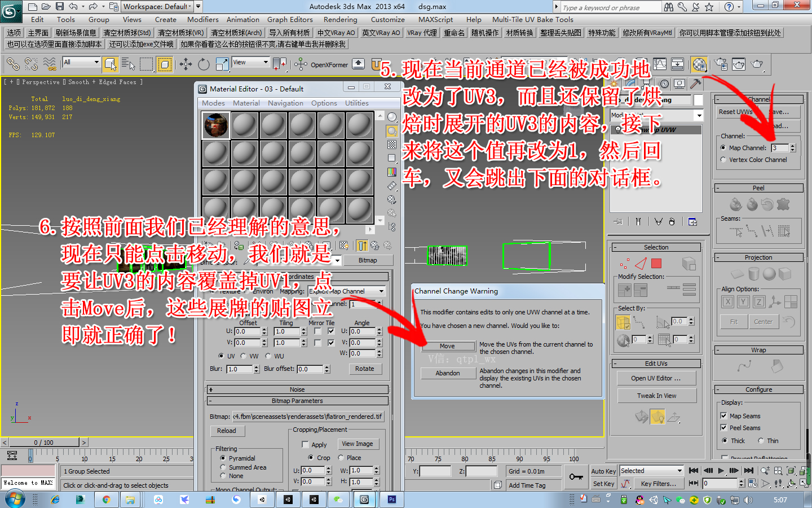Screen dimensions: 812x508
Task: Click the Shrink selection minus icon
Action: click(641, 290)
